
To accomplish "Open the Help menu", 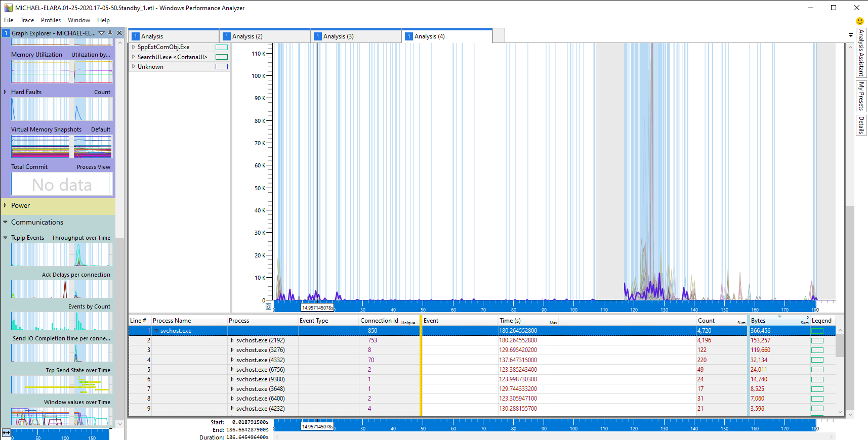I will point(103,20).
